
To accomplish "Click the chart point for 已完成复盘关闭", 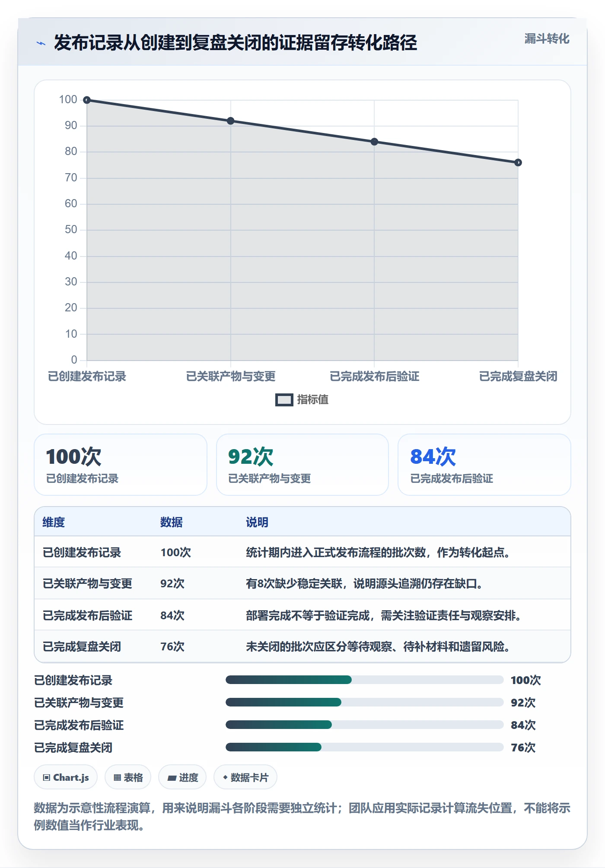I will (x=518, y=163).
